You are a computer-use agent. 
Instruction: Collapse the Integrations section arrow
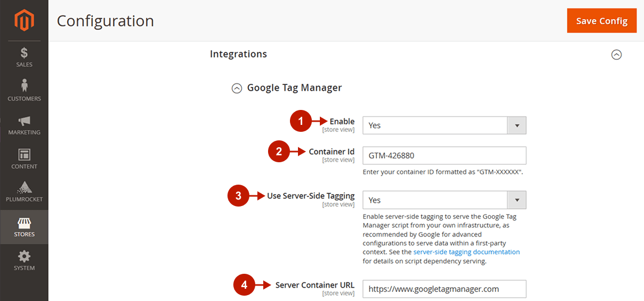click(616, 54)
